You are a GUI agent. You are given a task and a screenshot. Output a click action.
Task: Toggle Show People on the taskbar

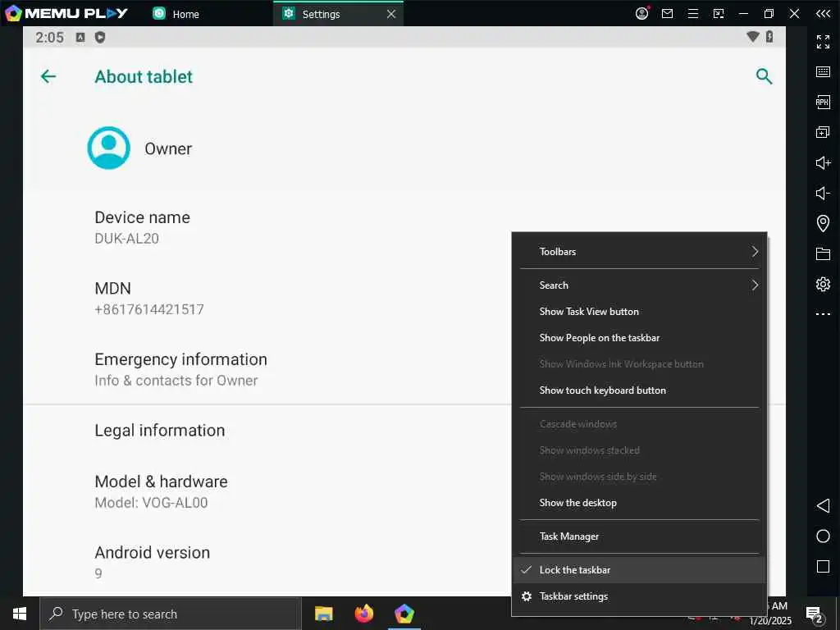click(x=639, y=337)
